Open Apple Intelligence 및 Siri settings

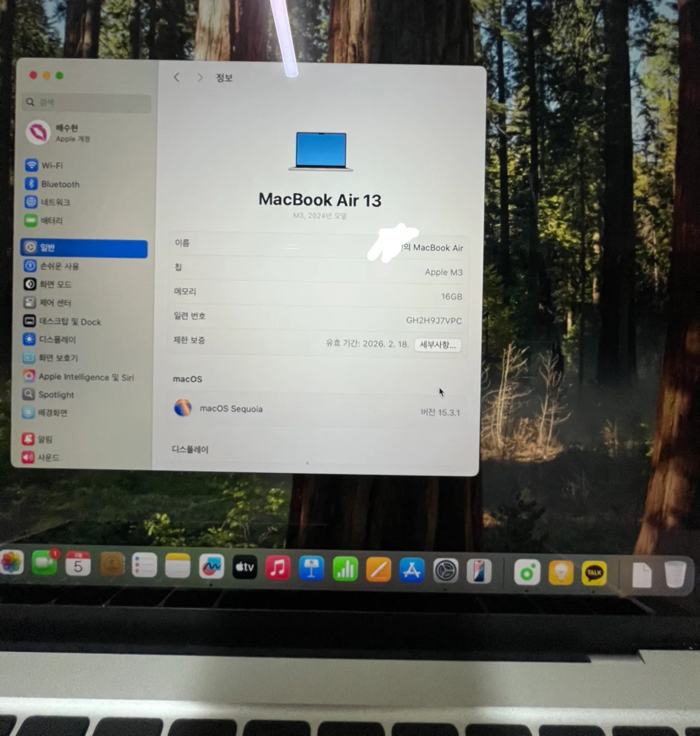pyautogui.click(x=79, y=377)
